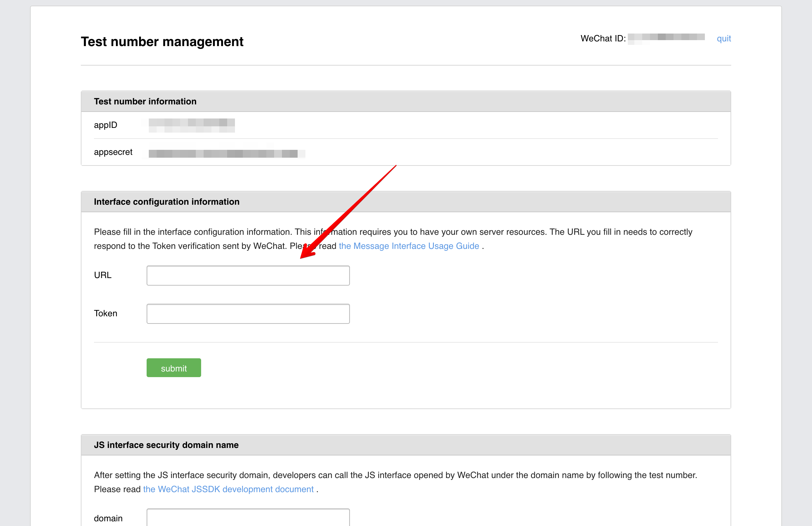
Task: Click into the Token input field
Action: click(248, 314)
